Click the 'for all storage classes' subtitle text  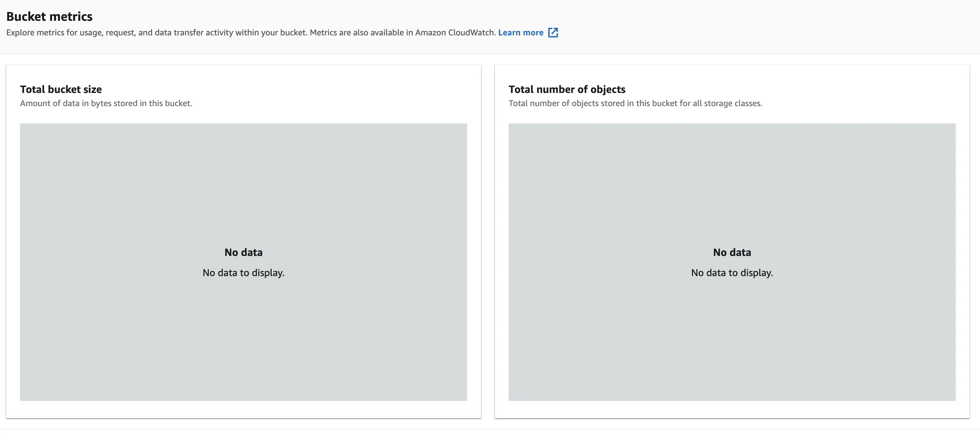720,103
